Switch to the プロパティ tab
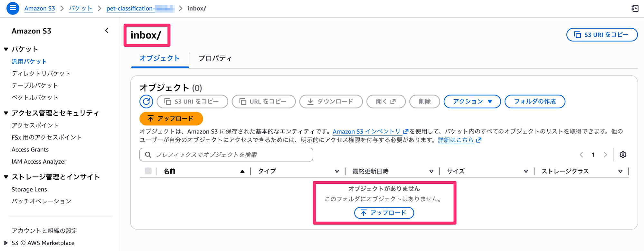This screenshot has height=251, width=644. click(x=215, y=58)
